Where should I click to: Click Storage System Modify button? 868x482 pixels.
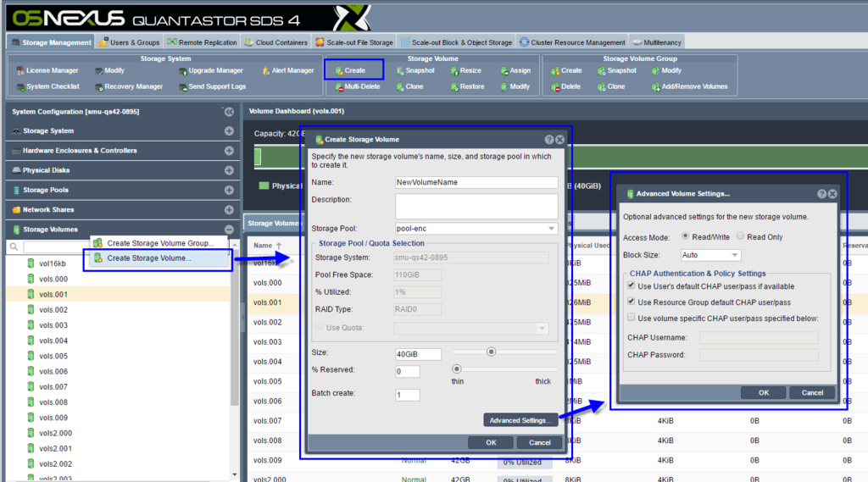point(109,71)
